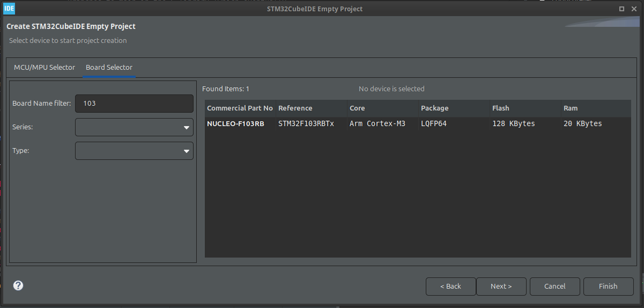Click the 20 KBytes ram cell

pyautogui.click(x=583, y=124)
